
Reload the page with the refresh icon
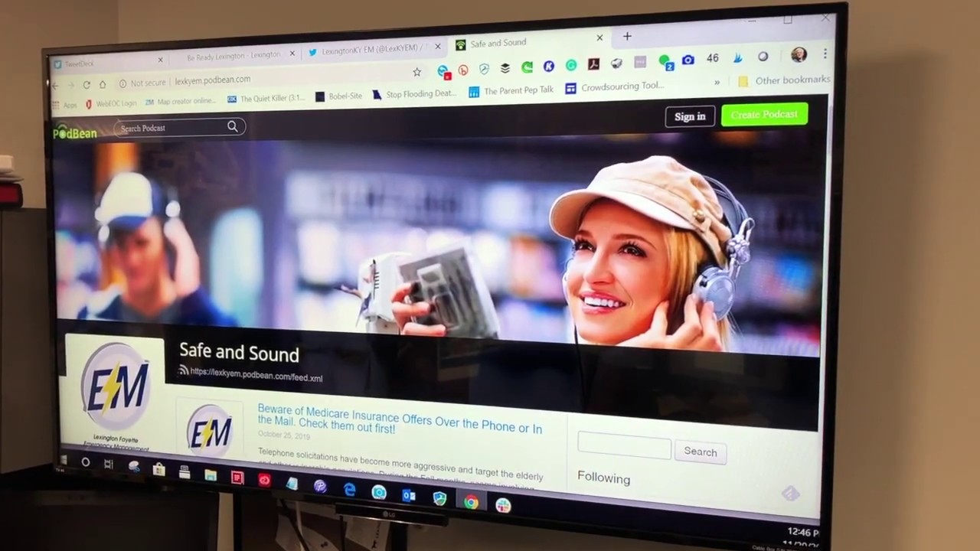pyautogui.click(x=86, y=84)
